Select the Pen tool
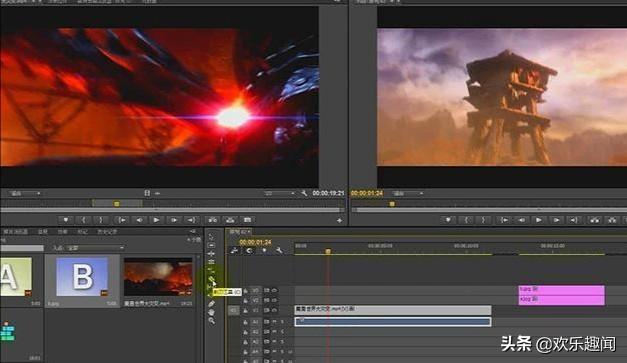 [x=212, y=304]
